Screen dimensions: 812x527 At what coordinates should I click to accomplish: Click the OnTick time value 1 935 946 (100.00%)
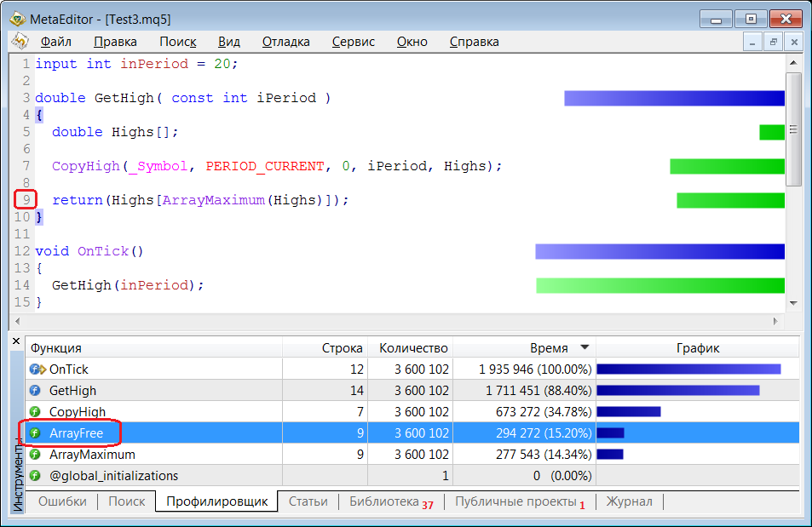point(535,369)
